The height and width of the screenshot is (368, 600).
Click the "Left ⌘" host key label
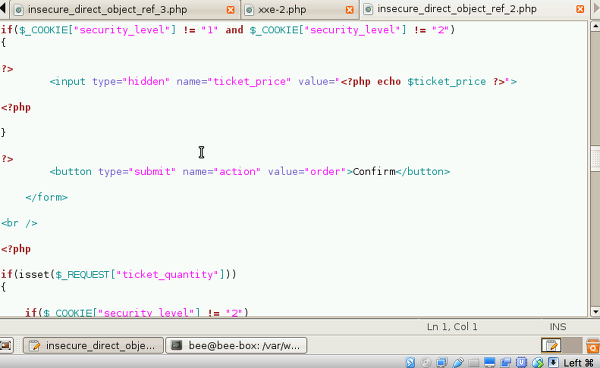pos(578,362)
